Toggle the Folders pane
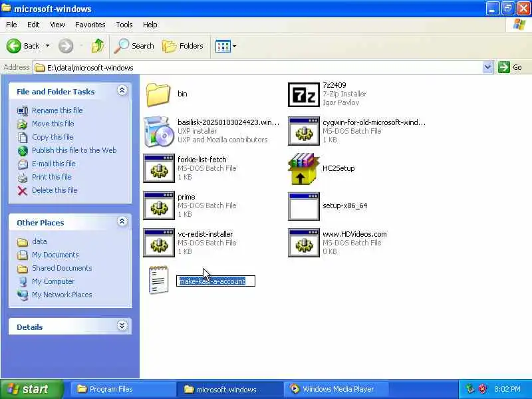Screen dimensions: 532x399 pos(182,46)
